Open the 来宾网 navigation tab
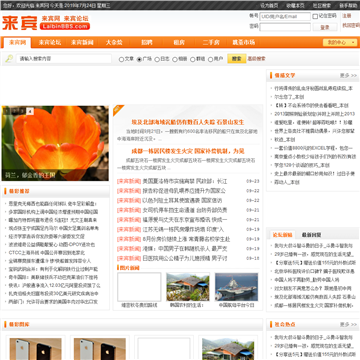 tap(17, 43)
